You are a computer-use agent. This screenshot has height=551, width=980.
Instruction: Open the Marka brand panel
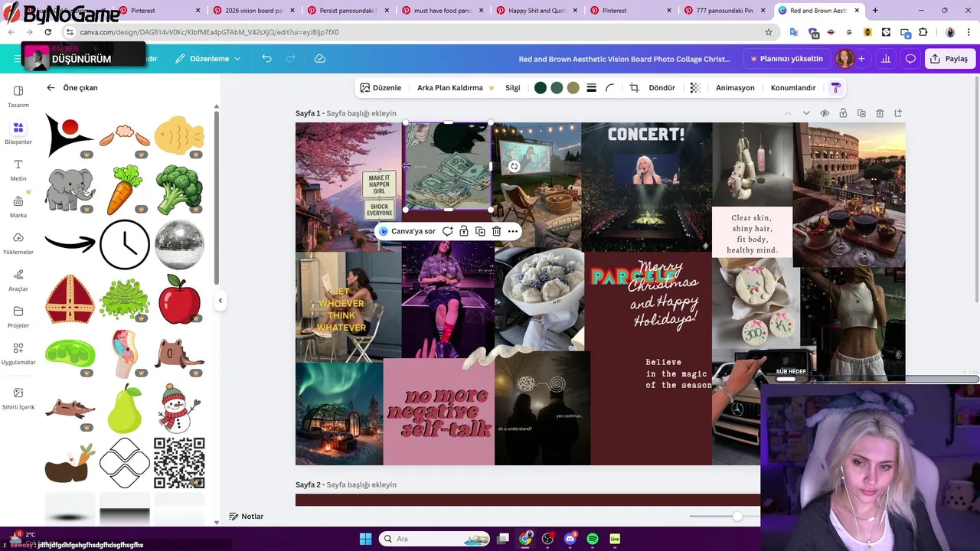coord(18,207)
